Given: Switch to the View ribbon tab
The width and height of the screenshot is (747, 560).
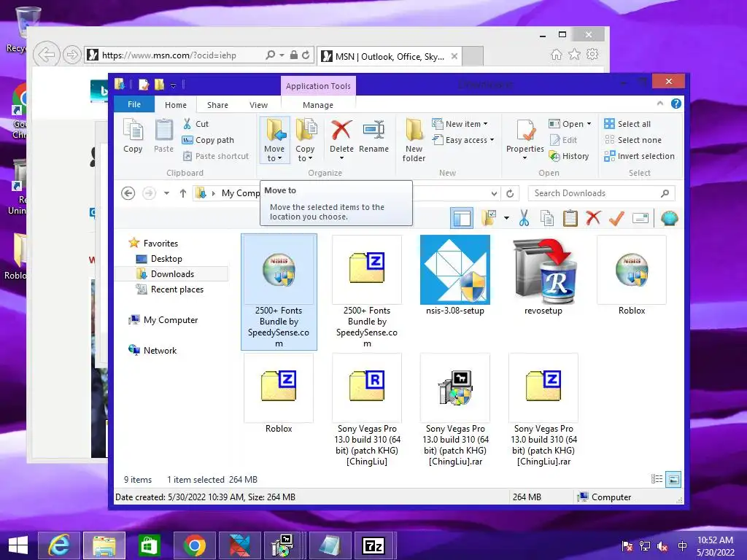Looking at the screenshot, I should tap(259, 105).
